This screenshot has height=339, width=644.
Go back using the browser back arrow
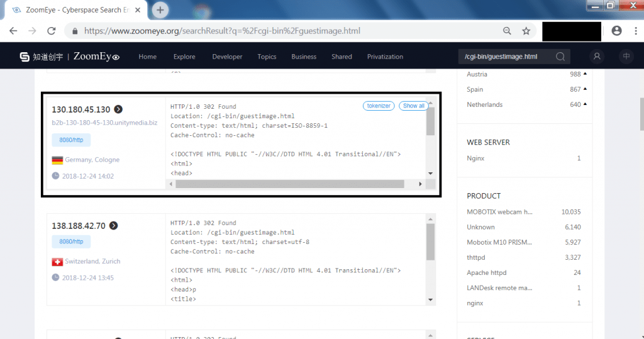point(13,31)
